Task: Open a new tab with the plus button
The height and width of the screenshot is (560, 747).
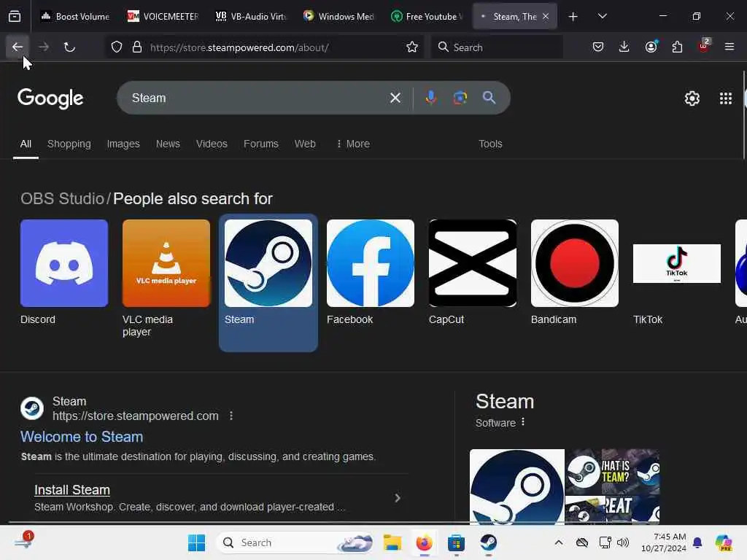Action: pyautogui.click(x=573, y=17)
